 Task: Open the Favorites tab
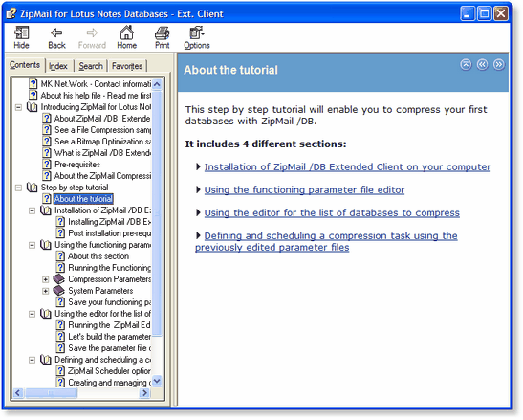127,66
